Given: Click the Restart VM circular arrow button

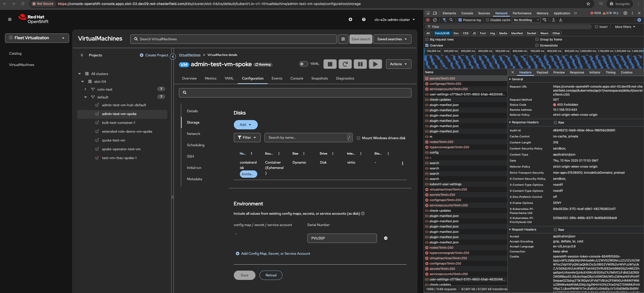Looking at the screenshot, I should point(345,64).
